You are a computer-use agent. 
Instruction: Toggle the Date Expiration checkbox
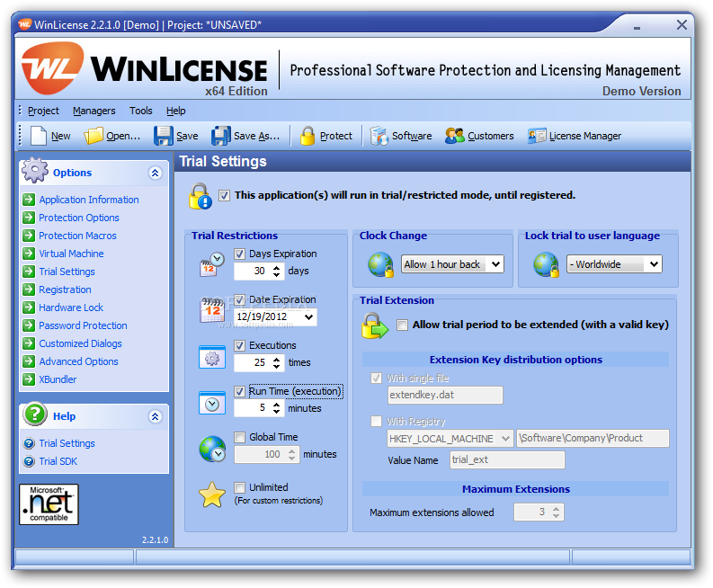(240, 299)
